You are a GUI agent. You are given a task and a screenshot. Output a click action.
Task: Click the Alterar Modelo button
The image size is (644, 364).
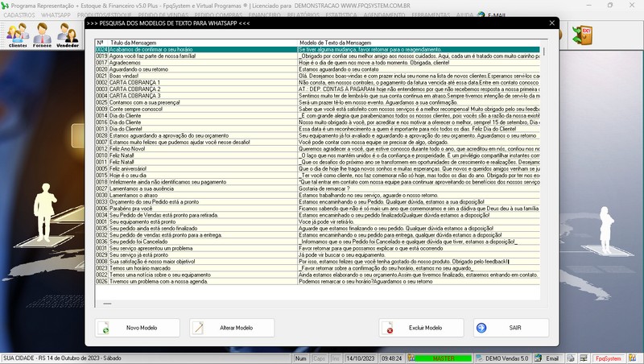click(232, 328)
